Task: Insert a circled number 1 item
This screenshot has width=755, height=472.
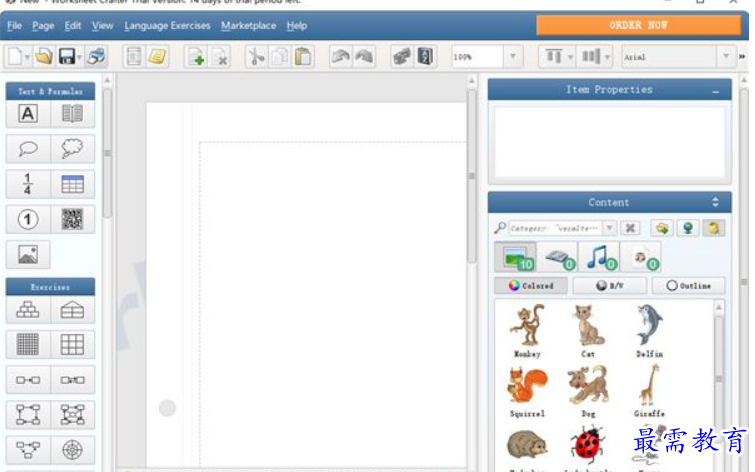Action: (28, 220)
